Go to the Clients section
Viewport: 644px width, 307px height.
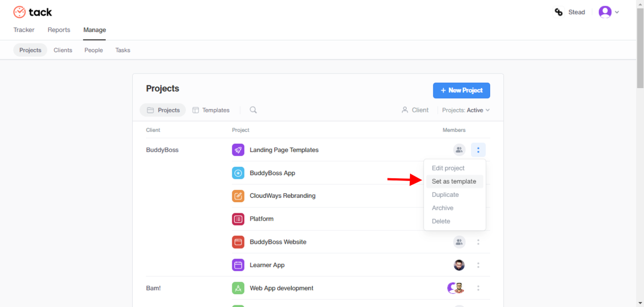coord(63,50)
